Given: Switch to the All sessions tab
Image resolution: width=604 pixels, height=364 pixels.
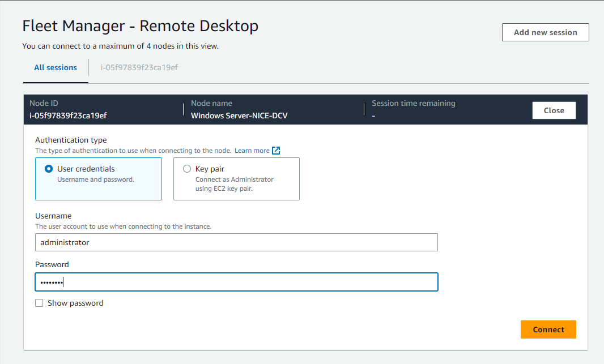Looking at the screenshot, I should point(55,67).
